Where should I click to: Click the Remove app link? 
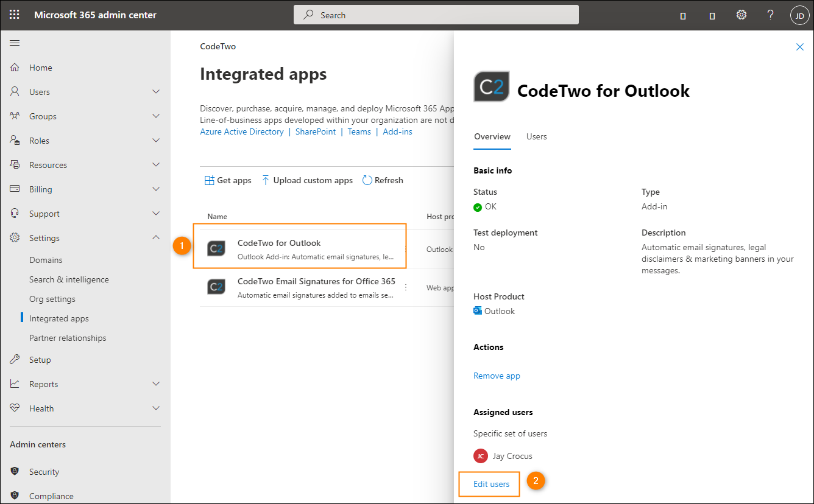coord(497,376)
